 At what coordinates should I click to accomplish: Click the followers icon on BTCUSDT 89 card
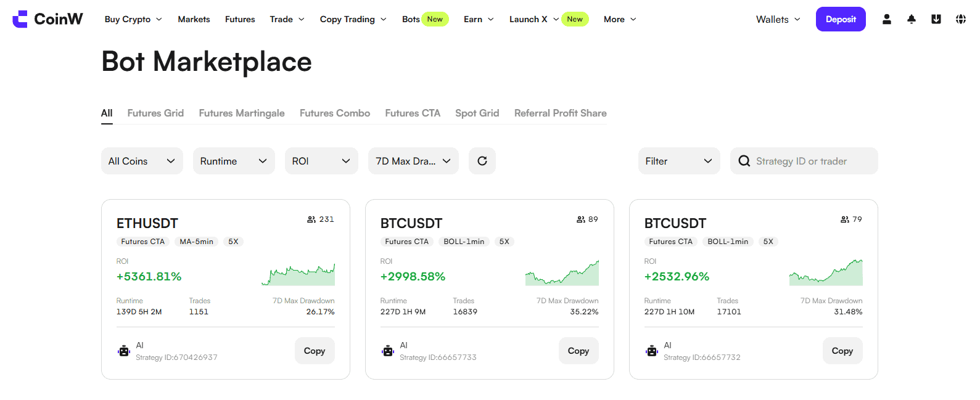pos(581,219)
